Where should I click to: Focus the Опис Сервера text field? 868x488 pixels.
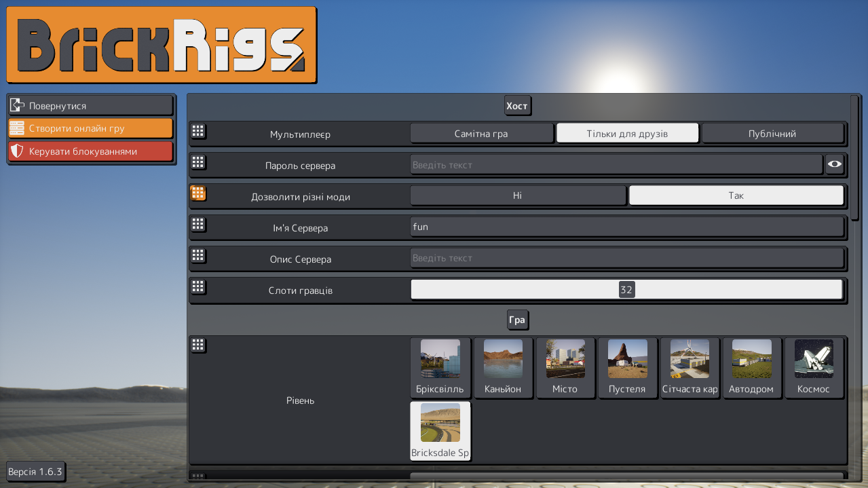pos(626,258)
